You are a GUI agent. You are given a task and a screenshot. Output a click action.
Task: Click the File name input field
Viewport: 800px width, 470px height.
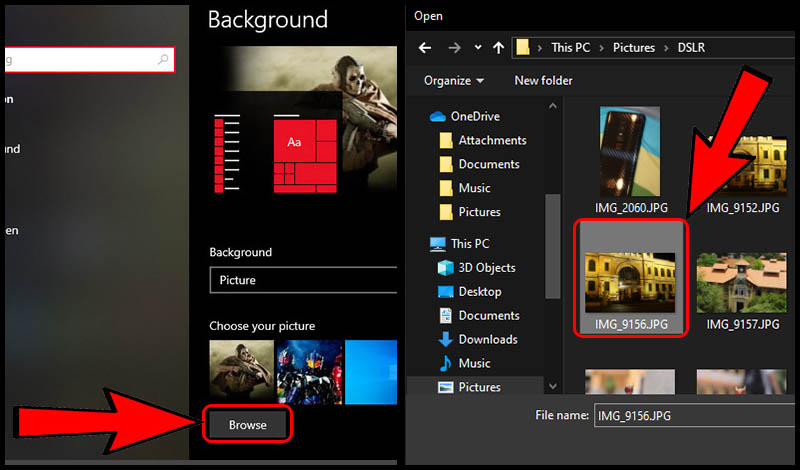[x=696, y=416]
